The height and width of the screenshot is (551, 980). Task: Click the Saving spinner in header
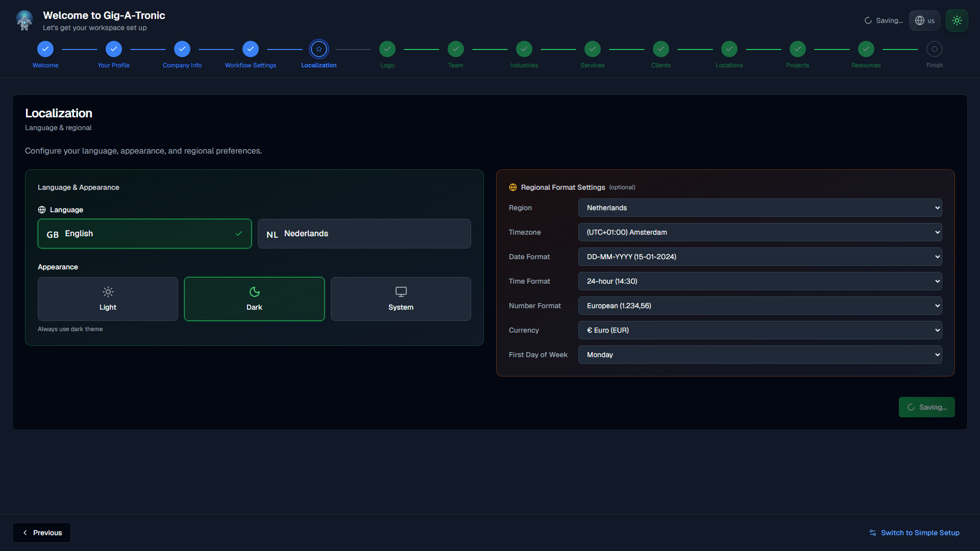868,21
